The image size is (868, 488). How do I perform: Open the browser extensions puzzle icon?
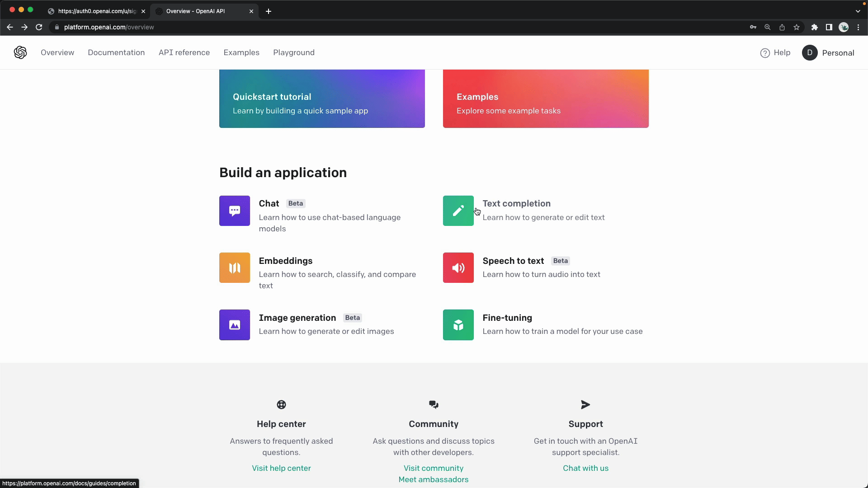coord(815,27)
